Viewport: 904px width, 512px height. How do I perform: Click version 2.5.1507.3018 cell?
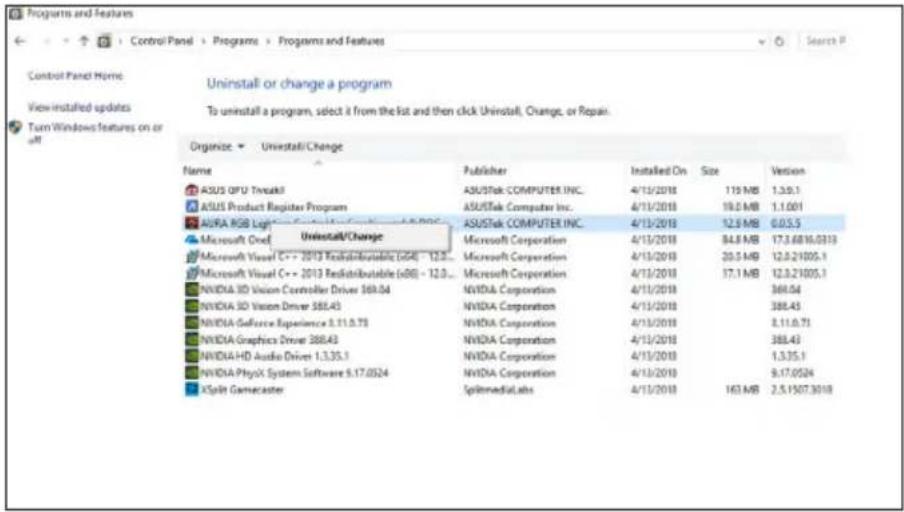[801, 390]
